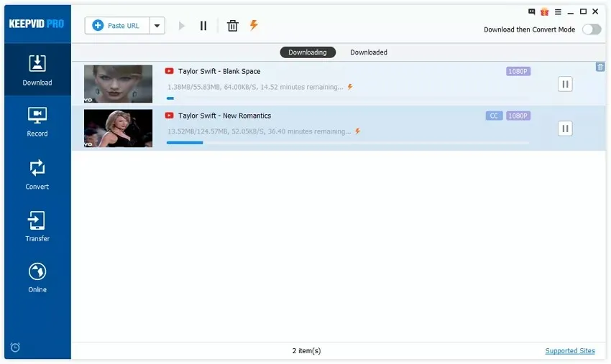This screenshot has width=611, height=364.
Task: Click 1080P badge on New Romantics
Action: tap(518, 116)
